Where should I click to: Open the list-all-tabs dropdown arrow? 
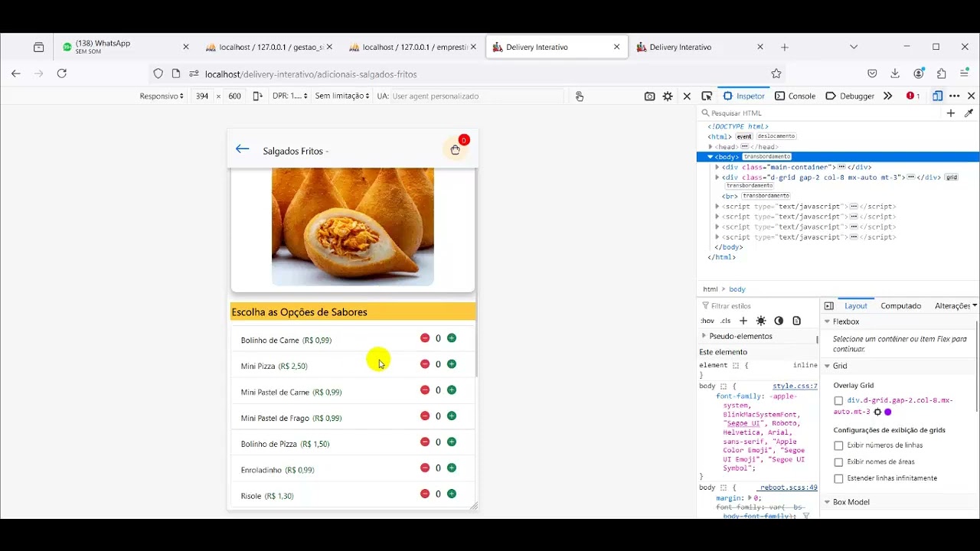(854, 47)
